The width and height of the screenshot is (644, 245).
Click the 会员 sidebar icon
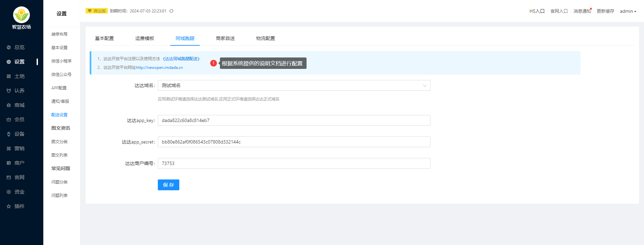9,120
